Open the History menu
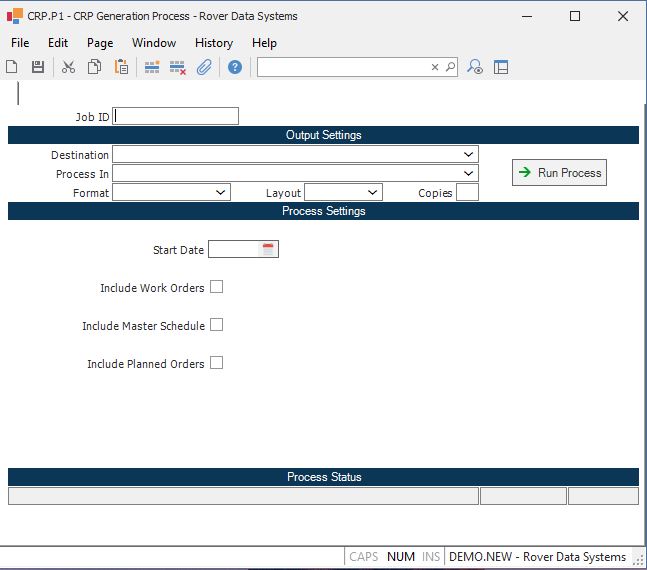This screenshot has width=647, height=570. 213,43
